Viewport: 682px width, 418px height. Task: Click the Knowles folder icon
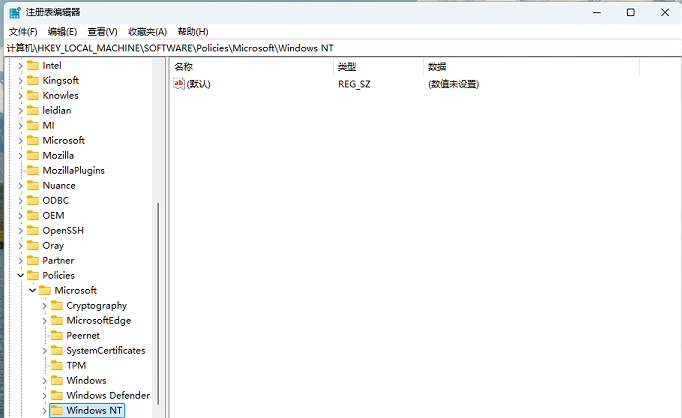coord(33,95)
